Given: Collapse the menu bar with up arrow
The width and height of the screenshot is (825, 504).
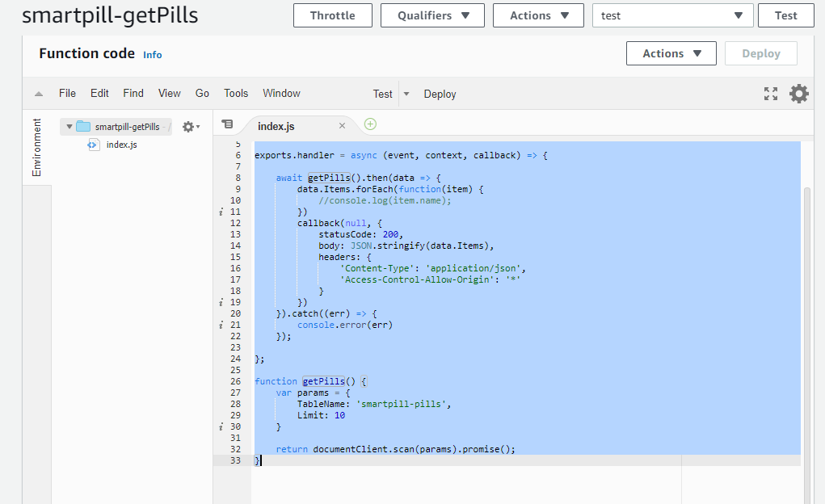Looking at the screenshot, I should 39,94.
